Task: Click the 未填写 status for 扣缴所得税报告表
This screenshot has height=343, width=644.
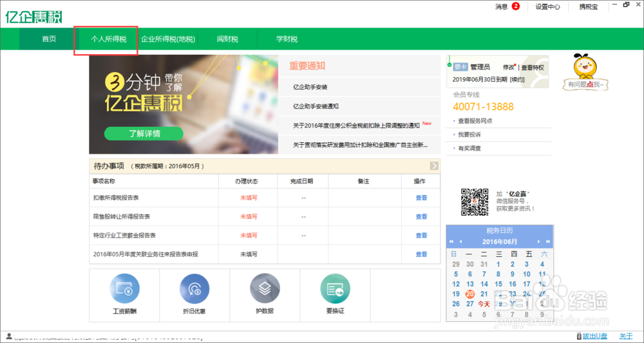Action: point(249,198)
